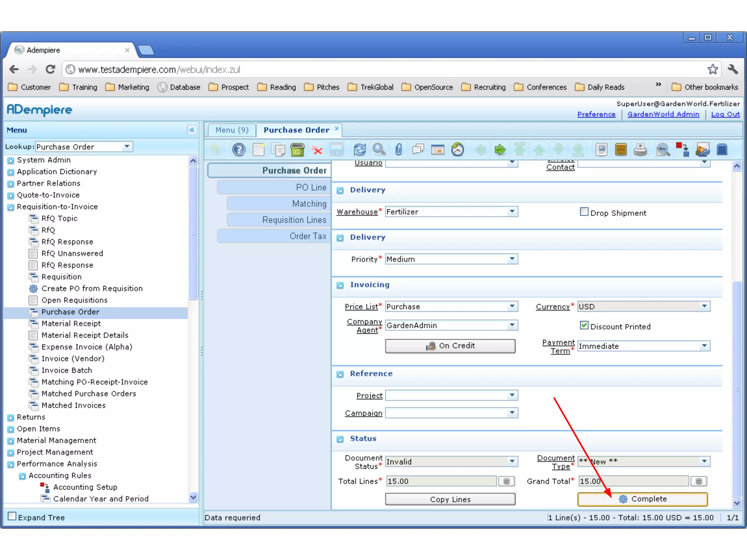Open the Requisition Lines tab
Image resolution: width=747 pixels, height=560 pixels.
coord(279,220)
